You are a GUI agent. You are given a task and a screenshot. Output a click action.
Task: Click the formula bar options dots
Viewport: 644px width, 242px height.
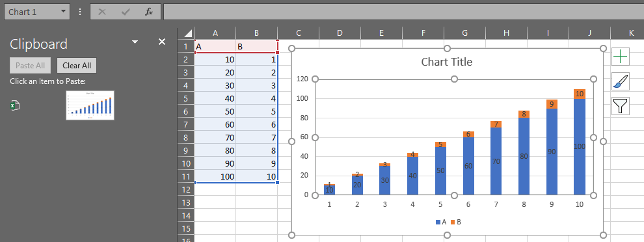click(x=80, y=12)
